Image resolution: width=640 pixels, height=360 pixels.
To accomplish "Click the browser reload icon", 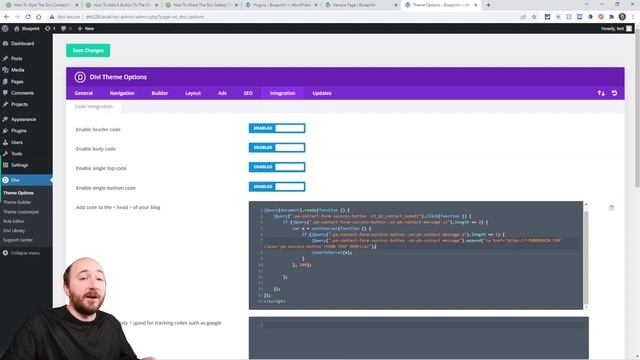I will tap(28, 17).
